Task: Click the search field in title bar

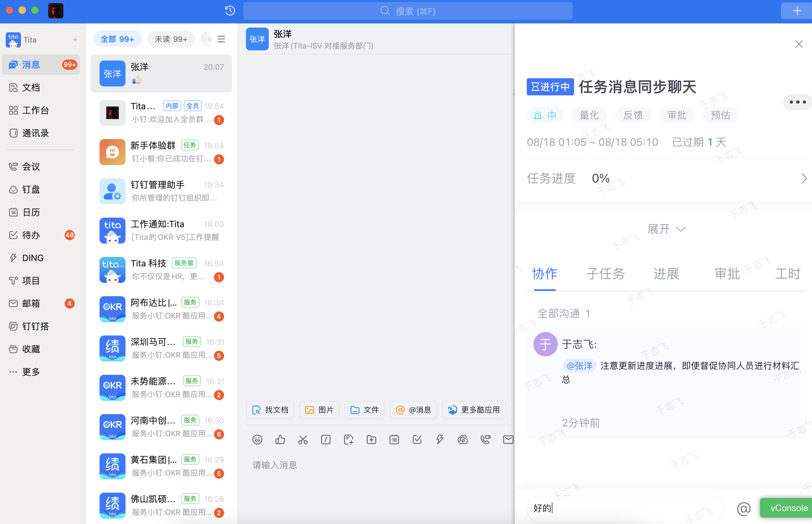Action: pos(408,11)
